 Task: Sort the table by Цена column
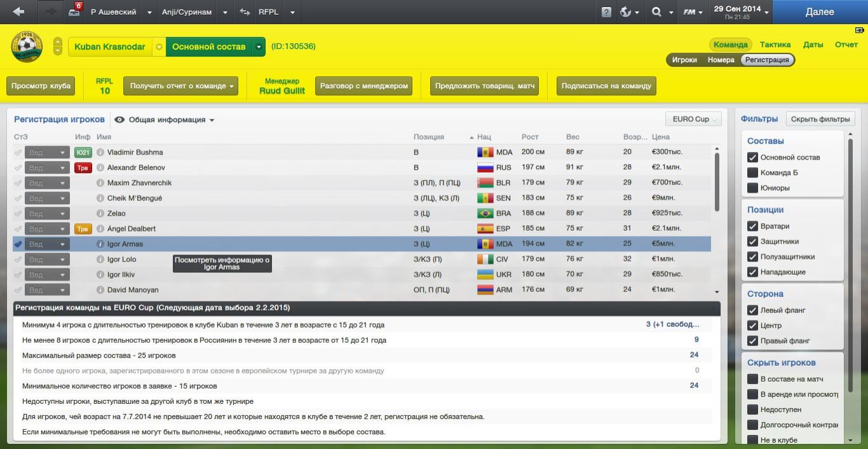[x=661, y=137]
